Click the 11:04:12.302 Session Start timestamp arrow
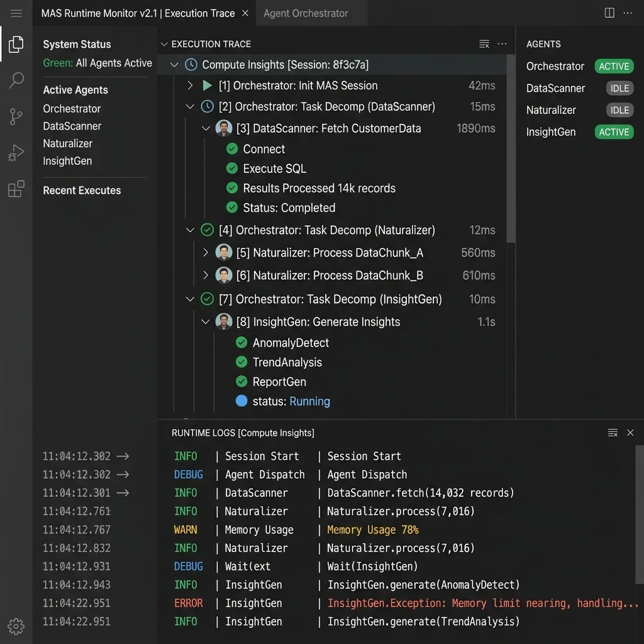This screenshot has height=644, width=644. [123, 456]
